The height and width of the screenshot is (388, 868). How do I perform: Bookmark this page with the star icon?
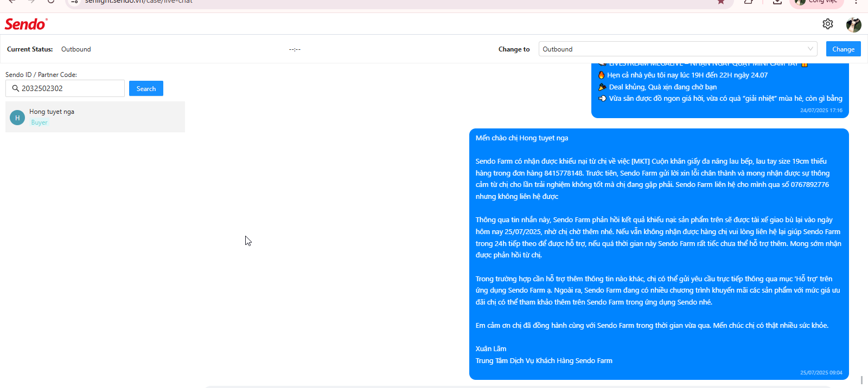(721, 2)
